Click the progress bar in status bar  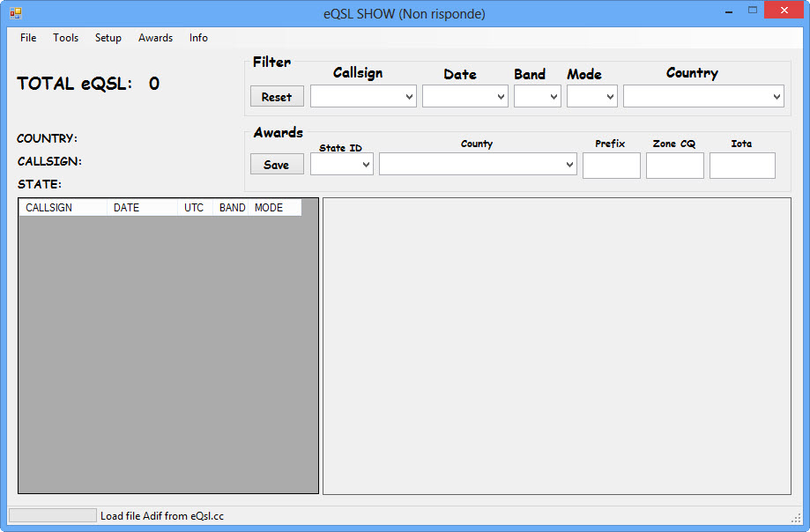pyautogui.click(x=52, y=515)
